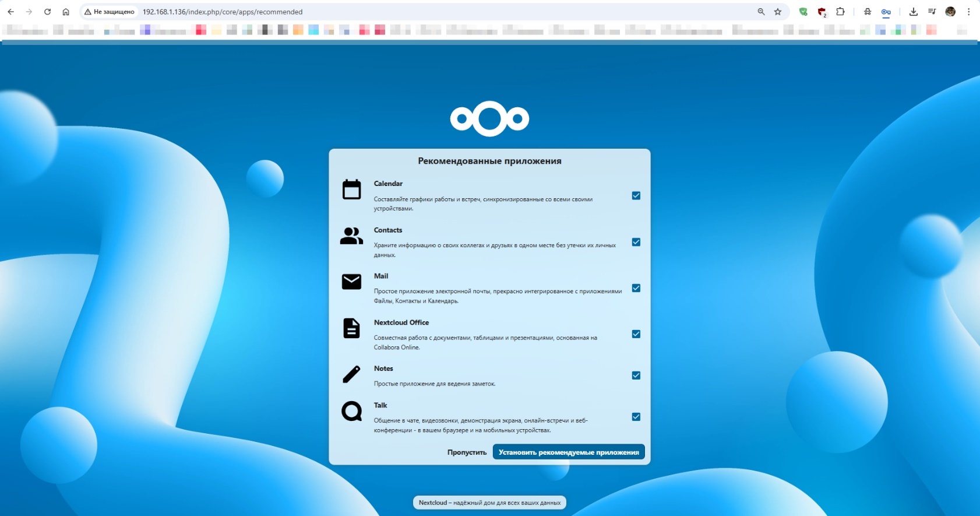980x516 pixels.
Task: Open the browser profile avatar
Action: point(950,12)
